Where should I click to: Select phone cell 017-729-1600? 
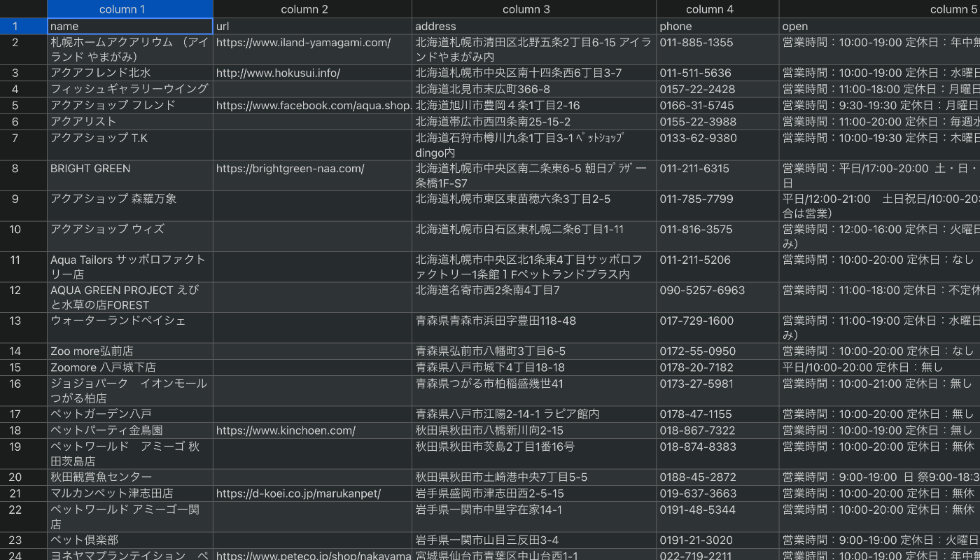(x=717, y=328)
